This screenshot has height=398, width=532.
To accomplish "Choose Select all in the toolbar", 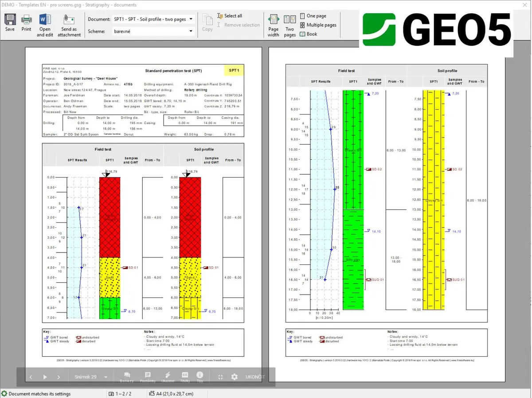I will [x=229, y=16].
